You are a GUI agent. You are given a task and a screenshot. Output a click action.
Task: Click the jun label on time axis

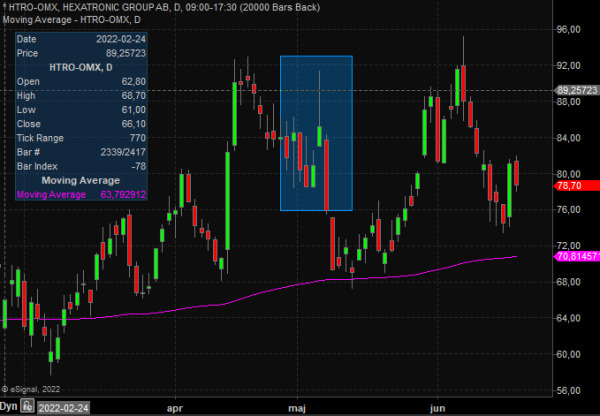click(437, 409)
